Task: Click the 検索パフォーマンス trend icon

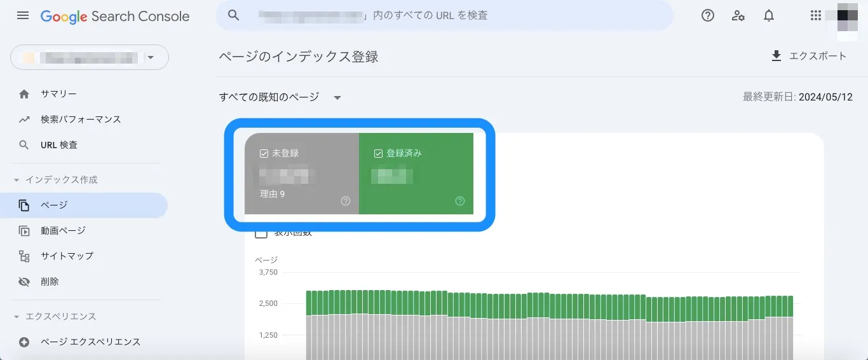Action: (x=24, y=120)
